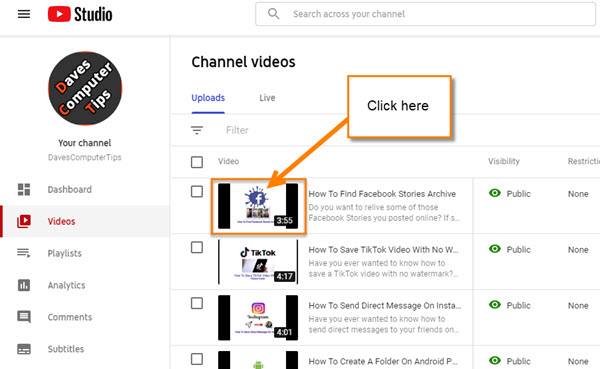Screen dimensions: 600x369
Task: Click 'Public' visibility for Android Folder video
Action: pos(518,361)
